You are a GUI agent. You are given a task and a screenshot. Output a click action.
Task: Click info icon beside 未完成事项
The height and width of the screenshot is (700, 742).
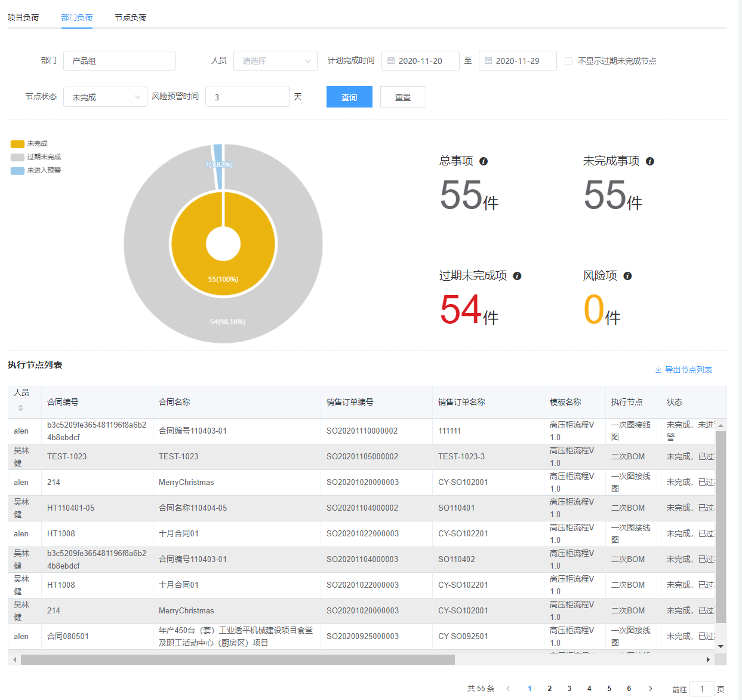click(650, 161)
